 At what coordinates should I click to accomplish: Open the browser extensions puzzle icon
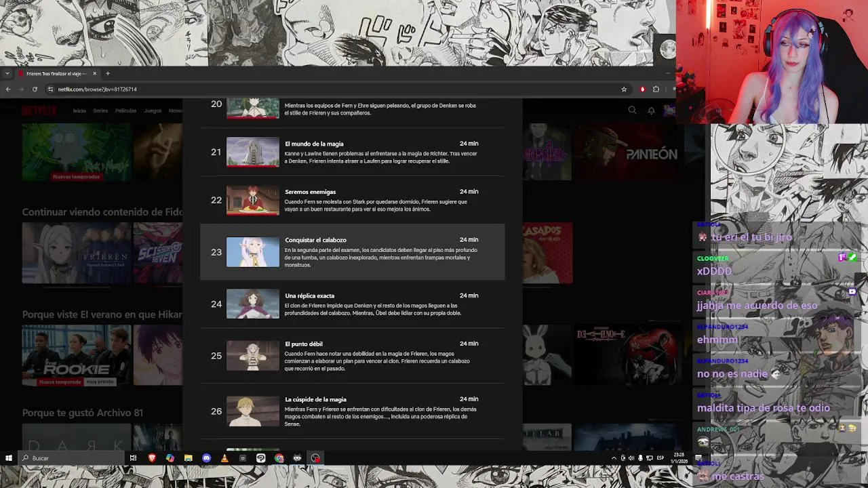coord(656,89)
